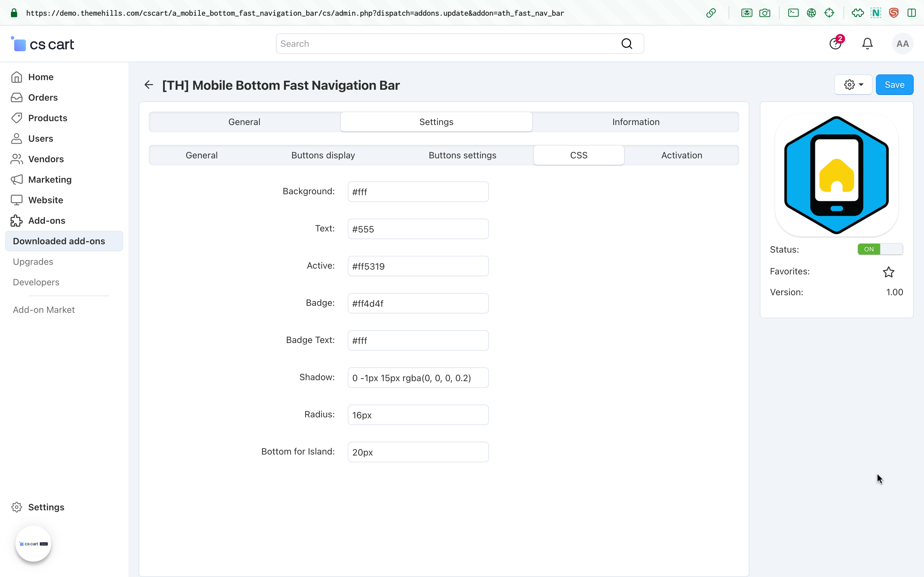Click the Active color field #ff5319

pyautogui.click(x=418, y=266)
